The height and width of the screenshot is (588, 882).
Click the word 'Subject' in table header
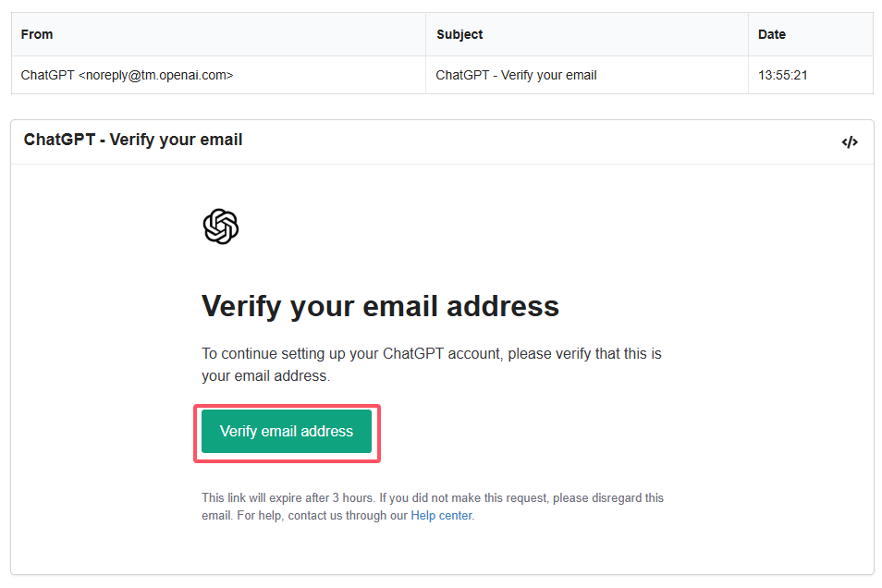[459, 34]
